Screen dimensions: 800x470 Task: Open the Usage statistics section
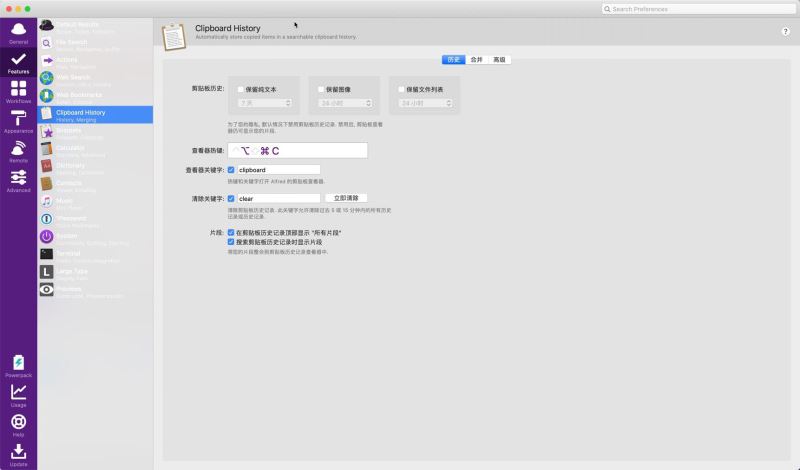[18, 395]
